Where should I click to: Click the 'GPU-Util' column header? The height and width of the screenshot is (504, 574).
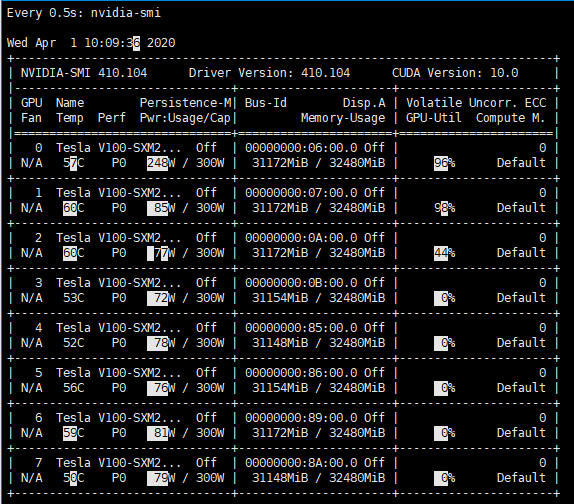[434, 118]
